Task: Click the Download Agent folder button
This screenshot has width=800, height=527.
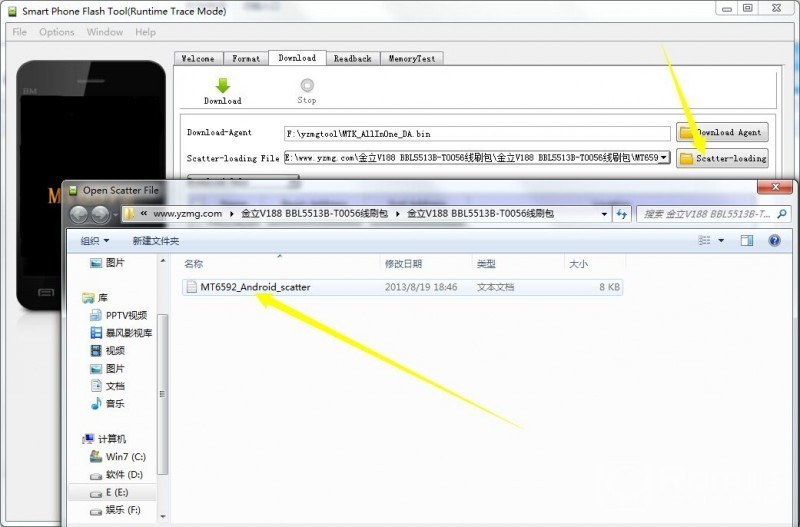Action: coord(722,132)
